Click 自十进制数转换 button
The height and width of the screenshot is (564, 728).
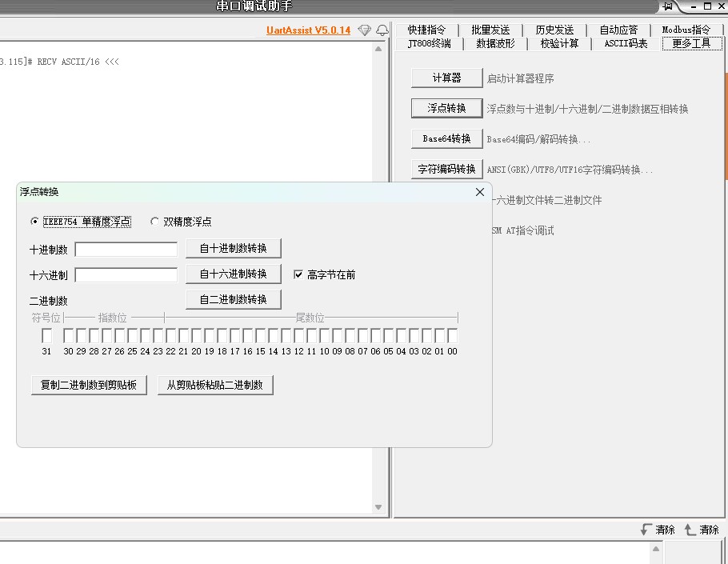(x=234, y=248)
